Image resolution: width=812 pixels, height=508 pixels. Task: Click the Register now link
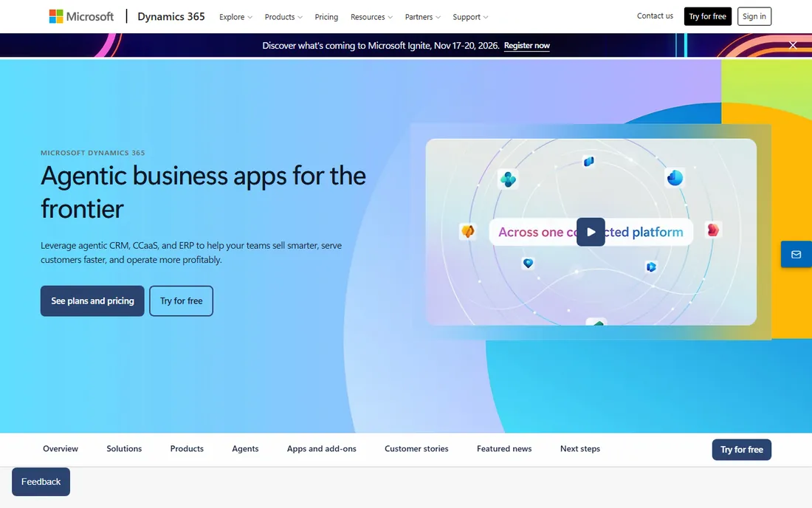pyautogui.click(x=526, y=46)
